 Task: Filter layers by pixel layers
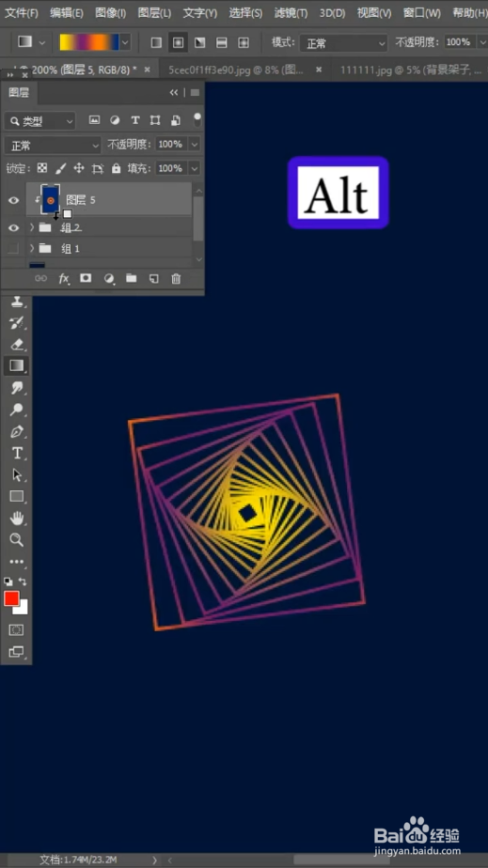[94, 119]
